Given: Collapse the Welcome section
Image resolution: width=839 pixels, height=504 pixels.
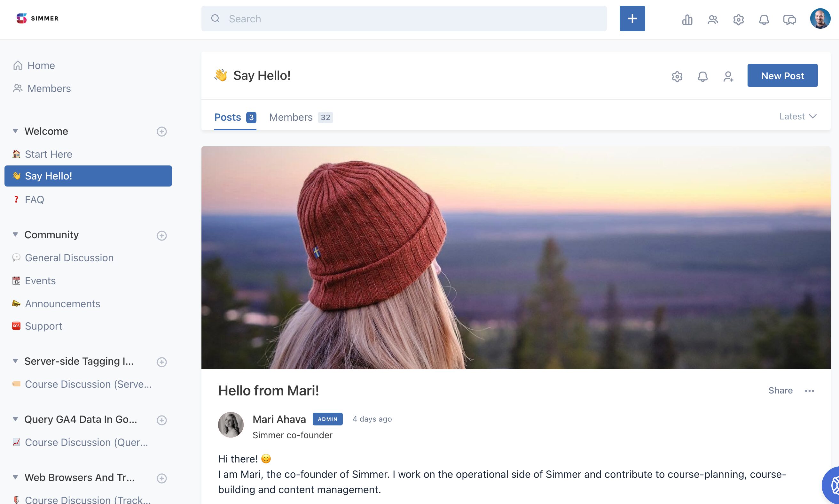Looking at the screenshot, I should (x=15, y=131).
